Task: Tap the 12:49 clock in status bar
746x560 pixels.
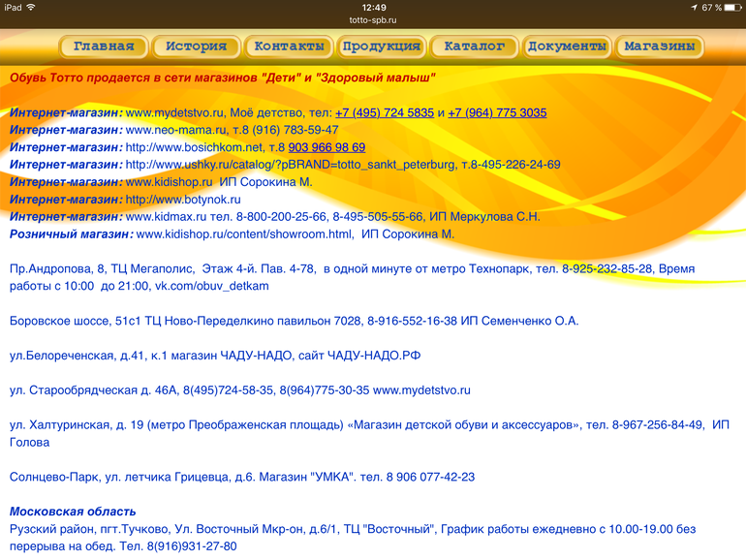Action: pos(373,7)
